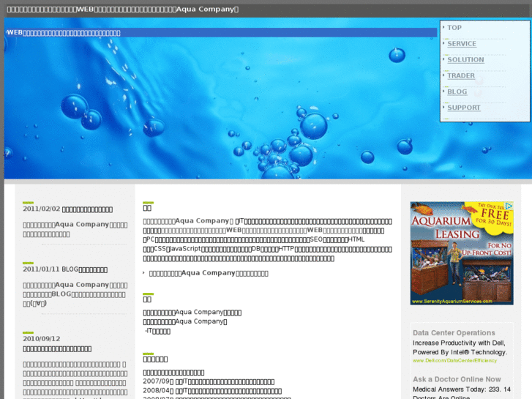Click the 2011/02/02 news headline

(x=67, y=209)
